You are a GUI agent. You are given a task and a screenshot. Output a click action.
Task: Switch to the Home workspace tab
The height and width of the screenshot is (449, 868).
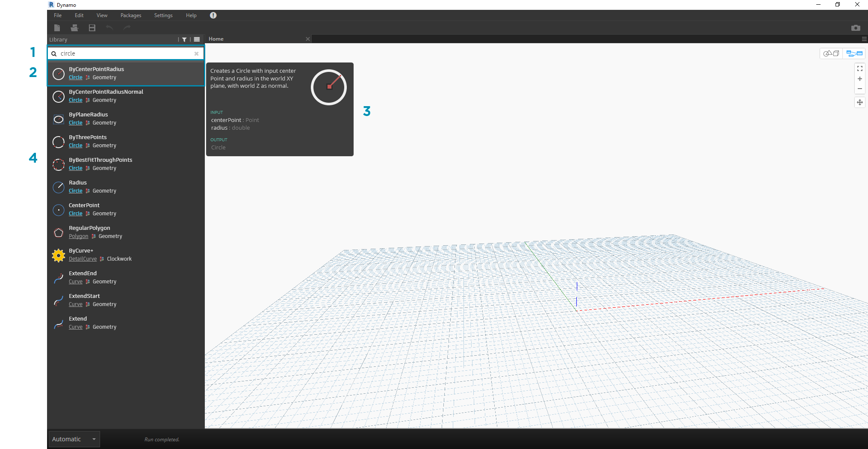[x=216, y=39]
